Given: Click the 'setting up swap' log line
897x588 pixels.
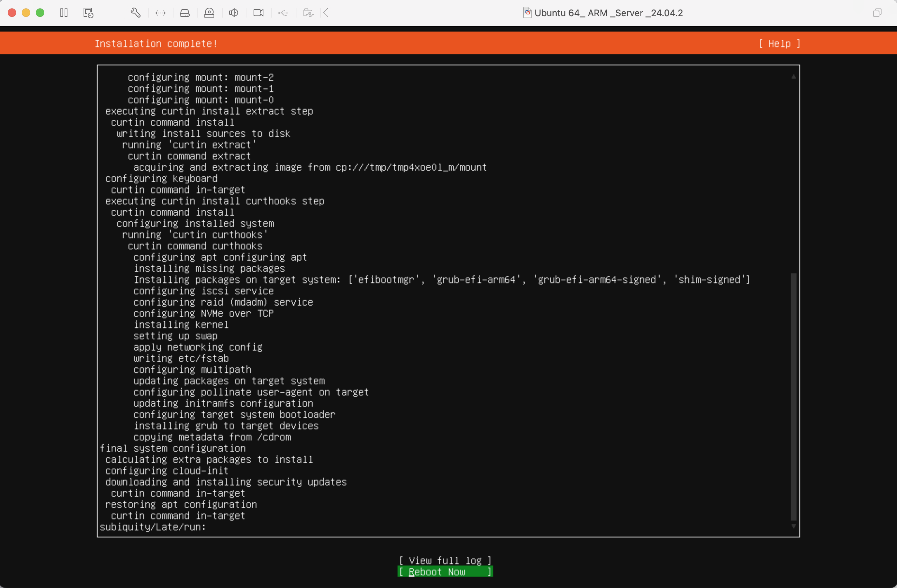Looking at the screenshot, I should click(x=175, y=336).
